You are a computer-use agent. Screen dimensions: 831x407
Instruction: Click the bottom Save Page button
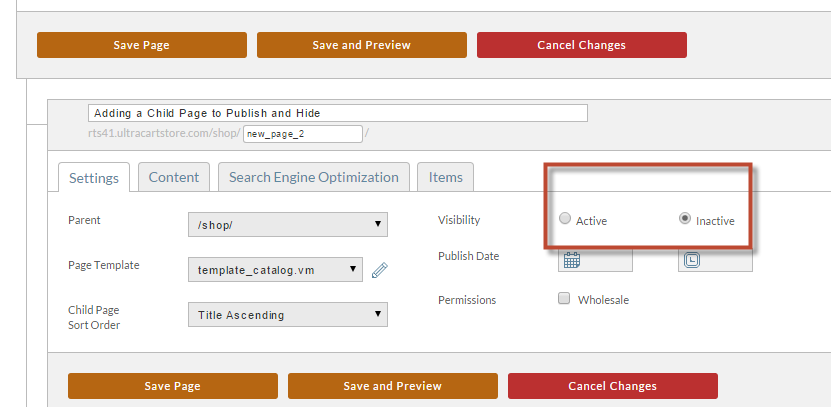(172, 386)
